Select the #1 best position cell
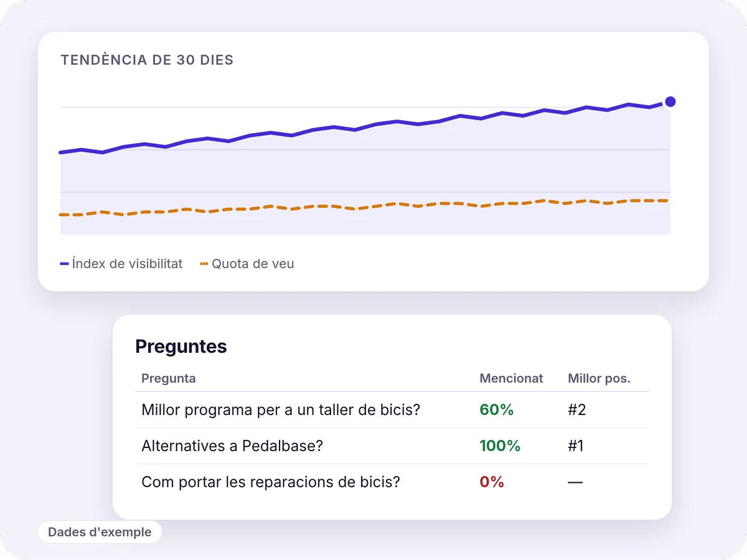Viewport: 747px width, 560px height. click(x=576, y=446)
